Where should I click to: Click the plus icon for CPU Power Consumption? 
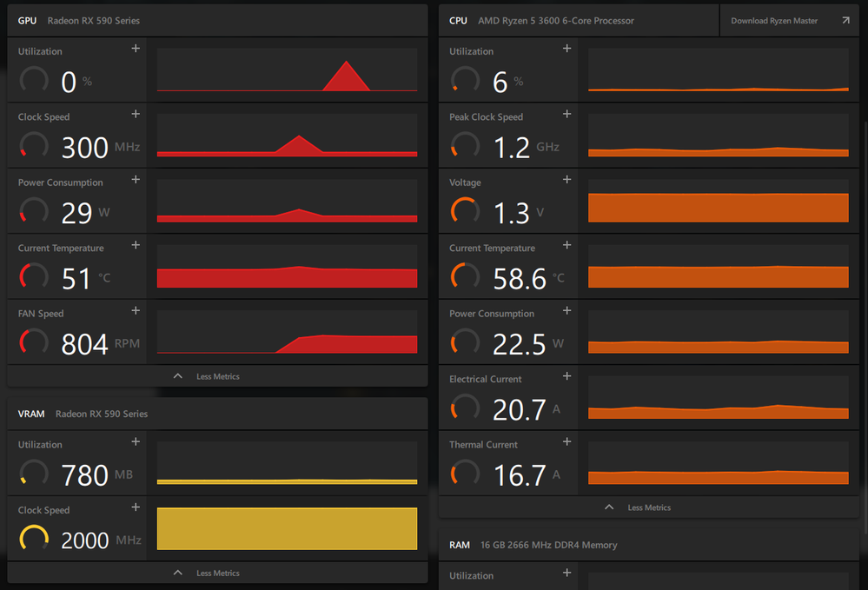tap(567, 310)
